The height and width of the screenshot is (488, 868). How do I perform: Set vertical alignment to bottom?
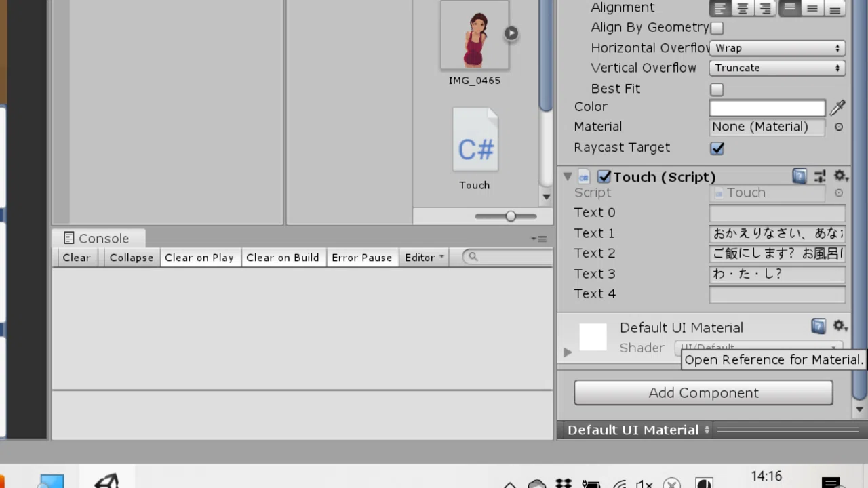tap(834, 9)
